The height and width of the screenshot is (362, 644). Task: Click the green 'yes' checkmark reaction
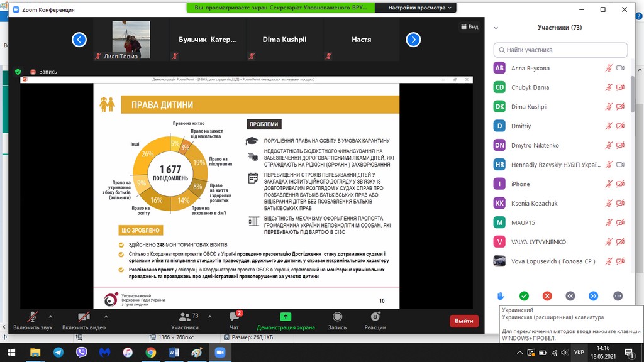pos(524,296)
